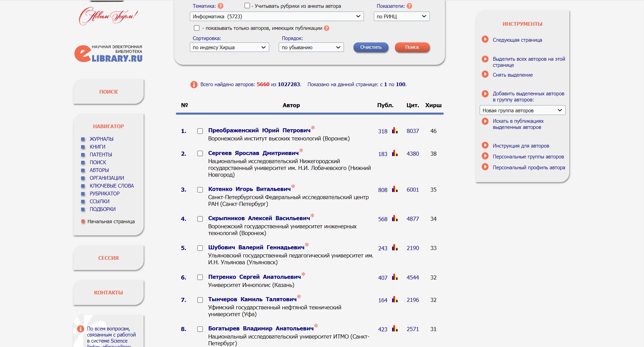Open the ПОИСК side panel
The width and height of the screenshot is (644, 347).
point(108,92)
